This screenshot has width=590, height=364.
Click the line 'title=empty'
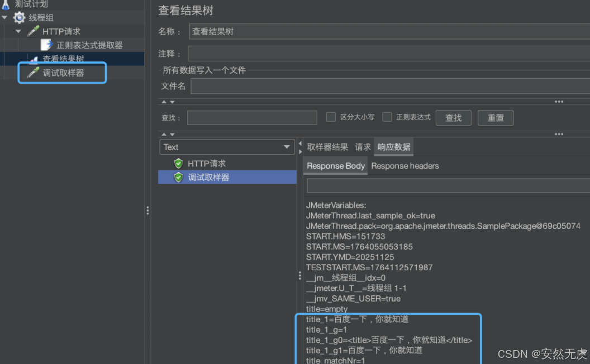pos(327,309)
